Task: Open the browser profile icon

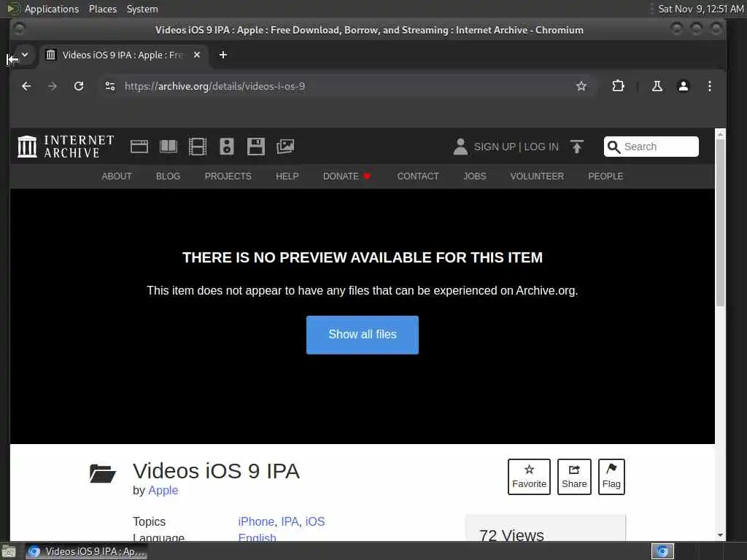Action: (x=683, y=86)
